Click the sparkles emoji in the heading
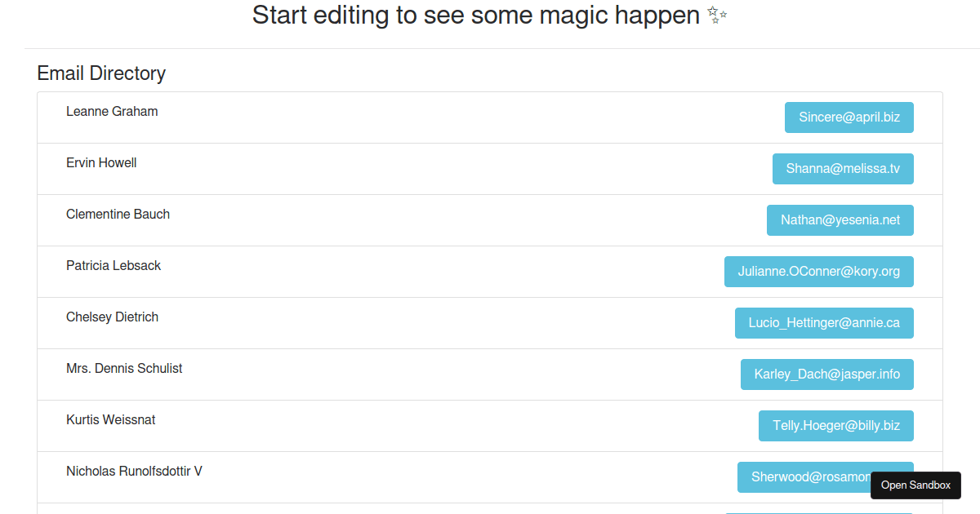This screenshot has width=980, height=514. pyautogui.click(x=716, y=16)
